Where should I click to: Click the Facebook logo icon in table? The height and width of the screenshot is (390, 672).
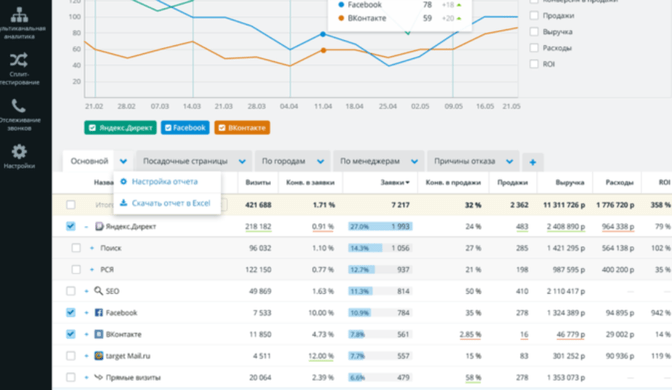click(99, 312)
